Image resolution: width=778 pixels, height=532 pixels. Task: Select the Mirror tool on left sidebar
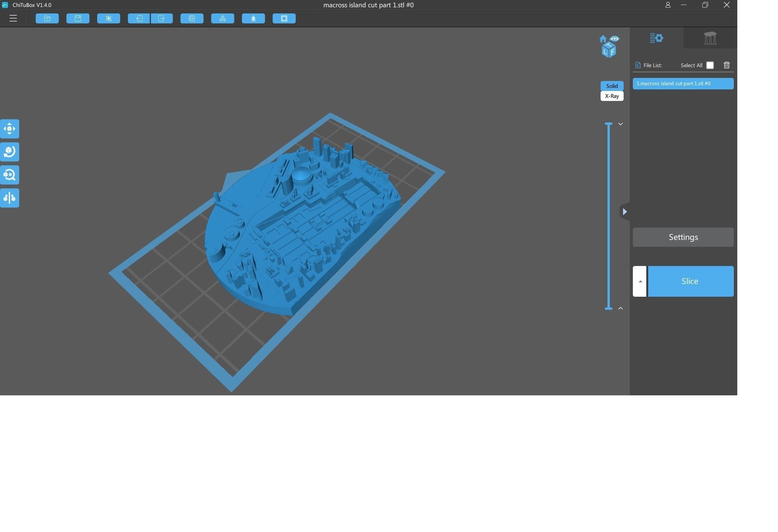pyautogui.click(x=10, y=198)
